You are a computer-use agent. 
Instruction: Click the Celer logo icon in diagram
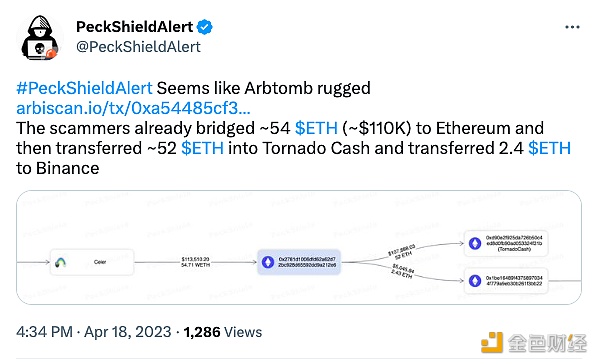tap(60, 262)
